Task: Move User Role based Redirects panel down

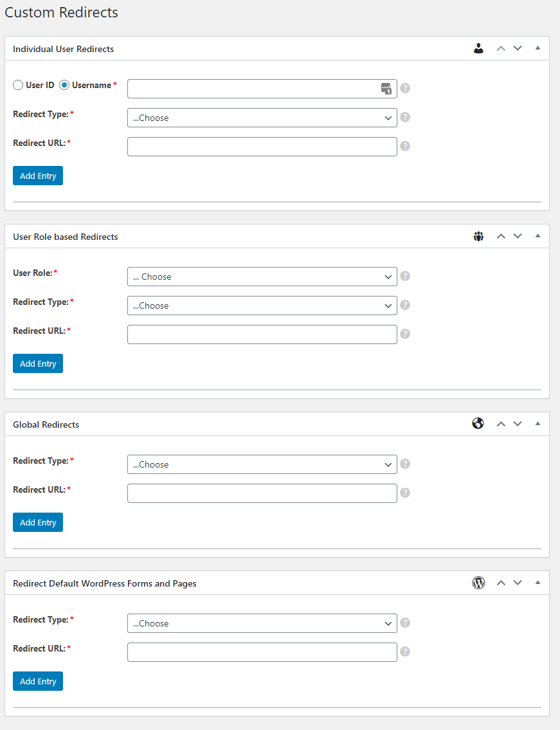Action: click(x=518, y=236)
